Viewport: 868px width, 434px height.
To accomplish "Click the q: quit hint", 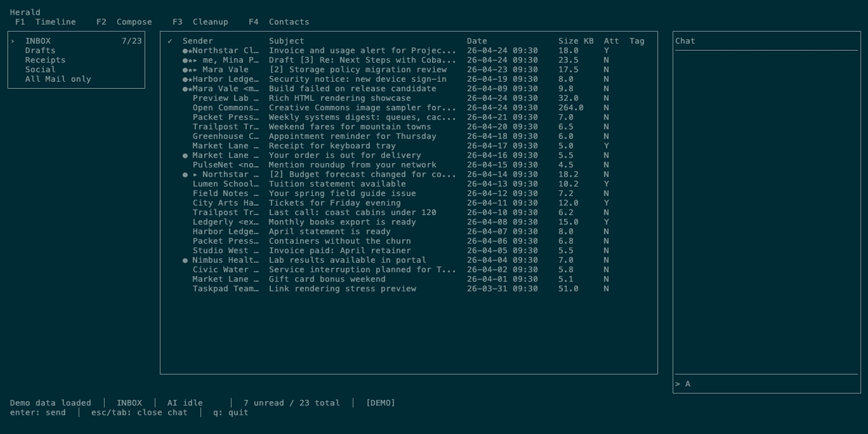I will pyautogui.click(x=231, y=413).
